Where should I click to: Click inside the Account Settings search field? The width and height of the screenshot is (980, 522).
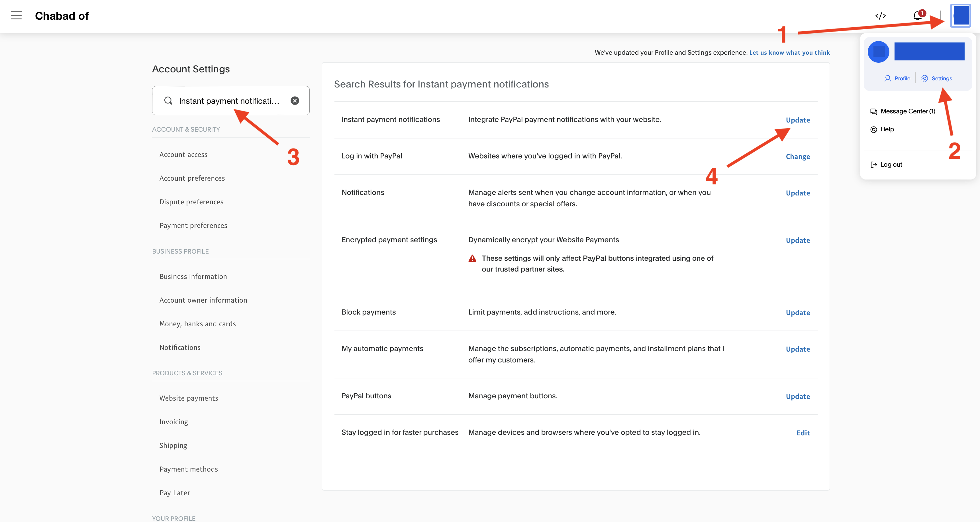[229, 101]
